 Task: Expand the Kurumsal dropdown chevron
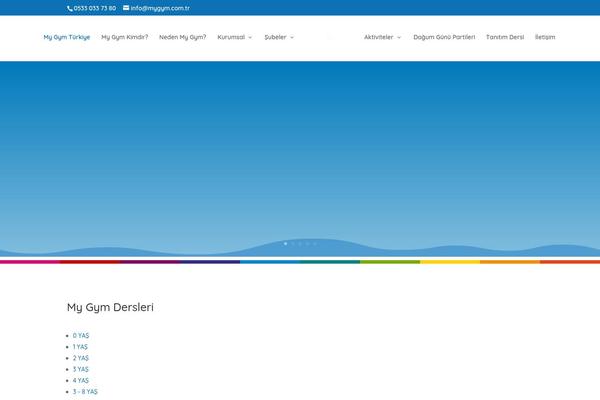[x=250, y=38]
